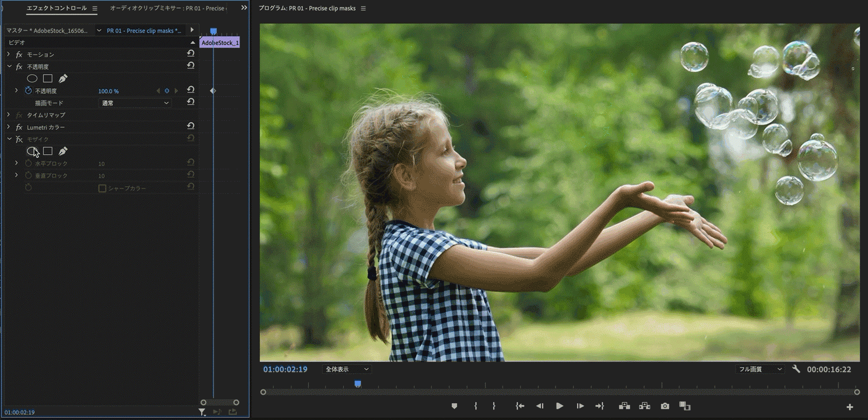Go to next 不透明度 keyframe
The width and height of the screenshot is (868, 420).
point(177,91)
